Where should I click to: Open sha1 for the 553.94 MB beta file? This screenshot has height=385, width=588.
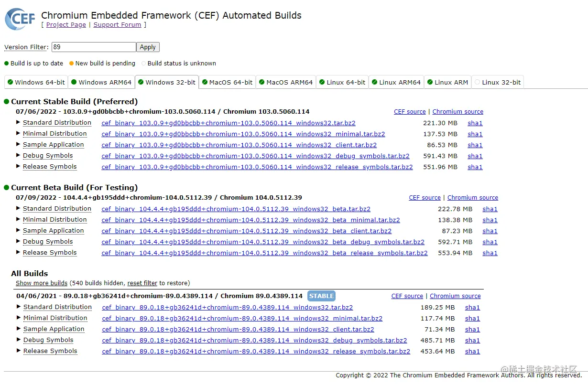pos(490,253)
